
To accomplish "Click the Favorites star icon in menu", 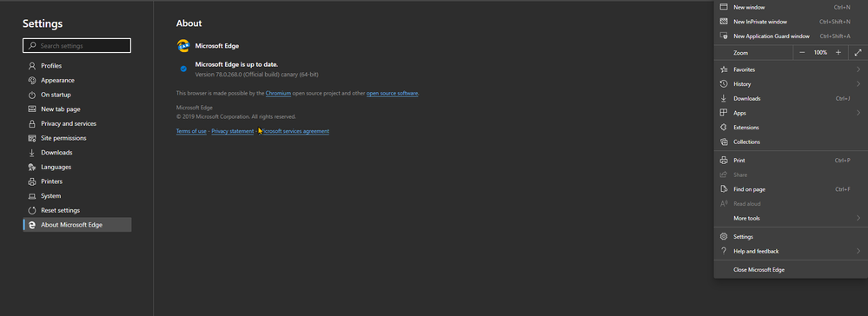I will tap(723, 69).
